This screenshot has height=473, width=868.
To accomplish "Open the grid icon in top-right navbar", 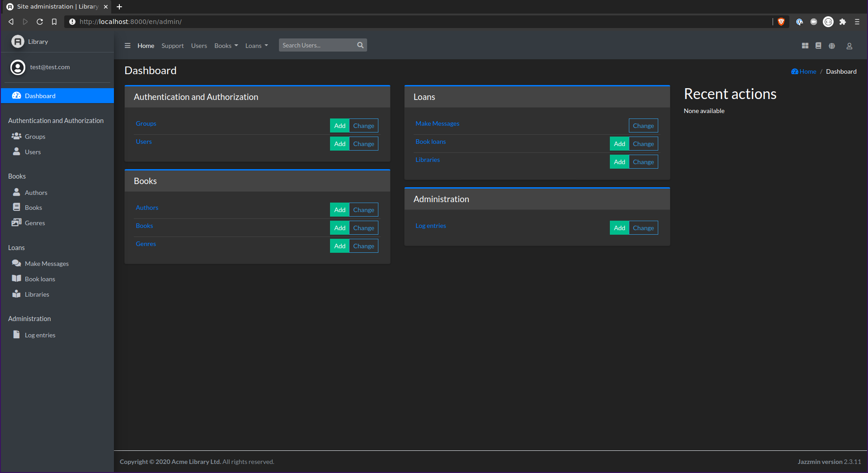I will (x=805, y=46).
